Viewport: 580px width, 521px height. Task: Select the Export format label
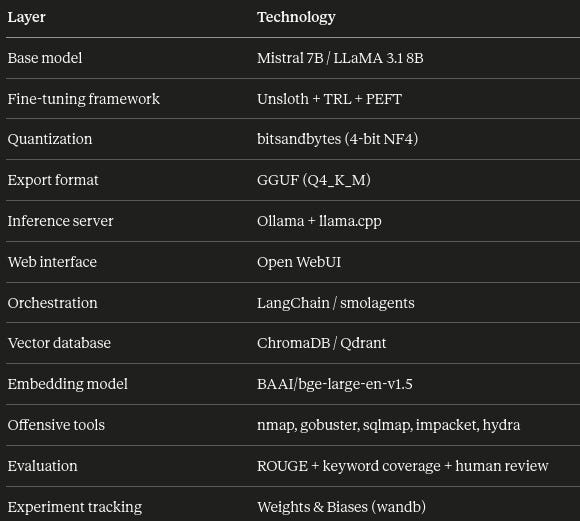click(53, 180)
